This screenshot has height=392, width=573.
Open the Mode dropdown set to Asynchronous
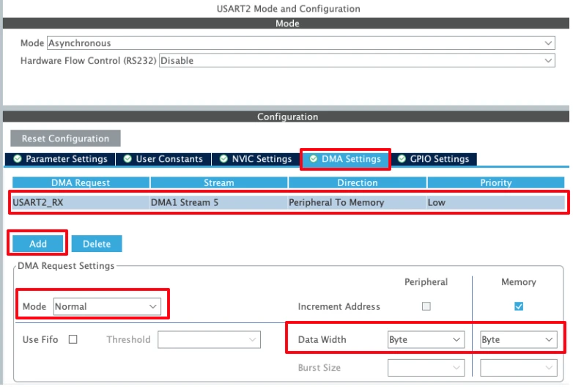[300, 43]
